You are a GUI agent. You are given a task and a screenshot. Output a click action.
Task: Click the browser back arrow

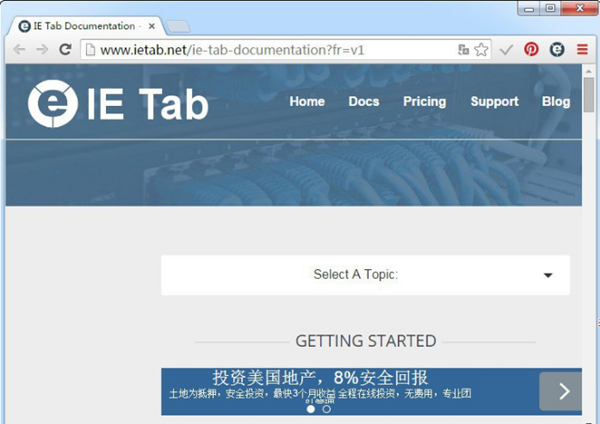(19, 49)
